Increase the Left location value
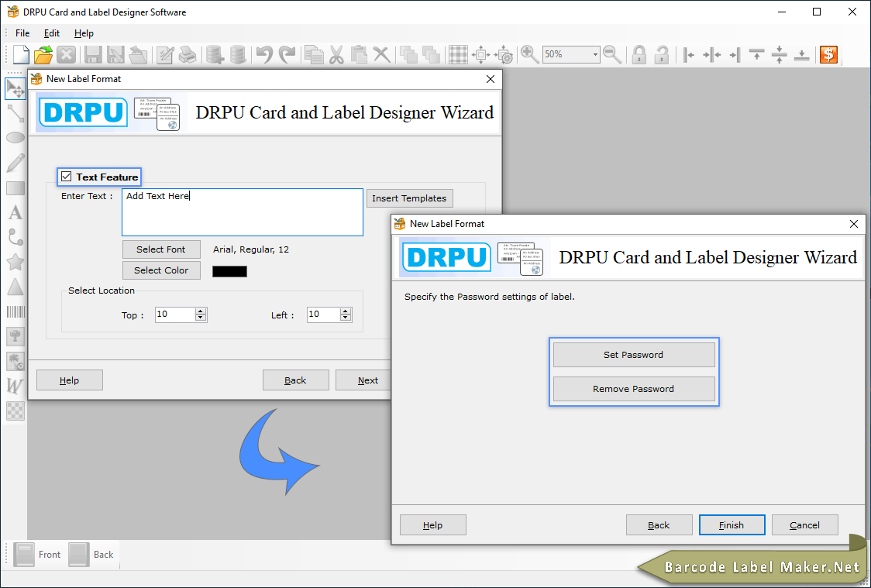 tap(346, 311)
